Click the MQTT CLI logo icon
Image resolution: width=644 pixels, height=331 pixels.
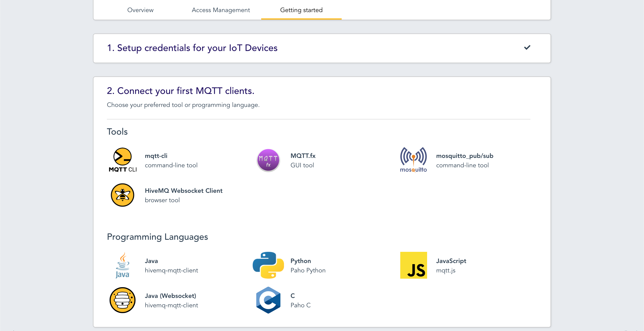[x=123, y=160]
